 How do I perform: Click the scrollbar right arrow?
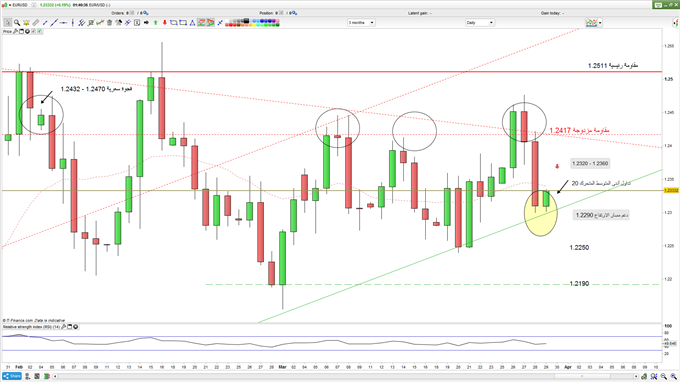click(636, 376)
